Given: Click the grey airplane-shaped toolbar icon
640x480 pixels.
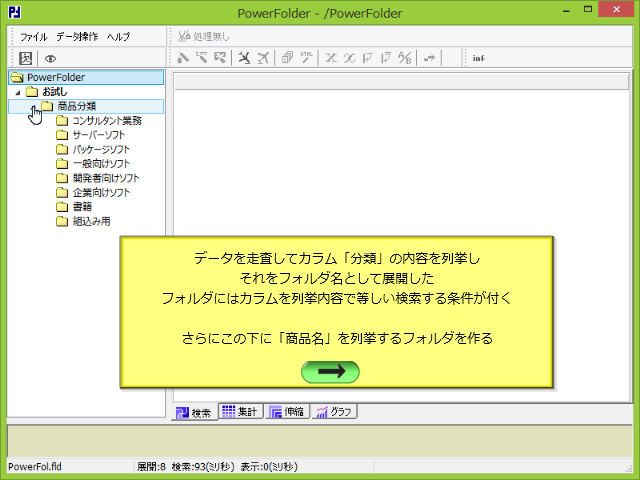Looking at the screenshot, I should [263, 58].
